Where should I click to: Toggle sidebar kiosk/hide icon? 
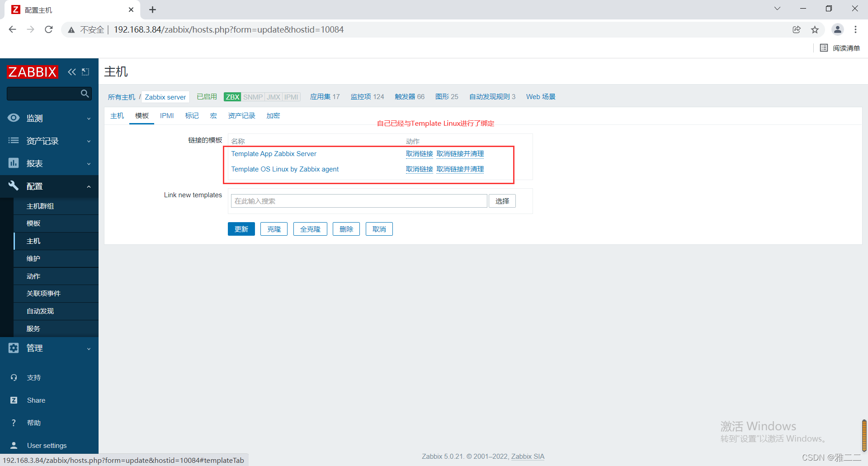pos(85,72)
